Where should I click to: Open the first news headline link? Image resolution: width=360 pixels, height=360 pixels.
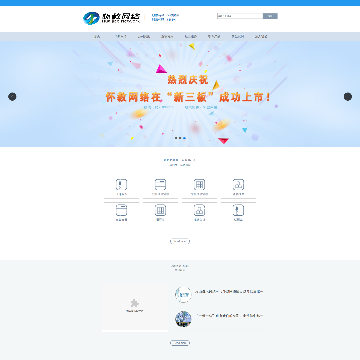click(x=229, y=292)
